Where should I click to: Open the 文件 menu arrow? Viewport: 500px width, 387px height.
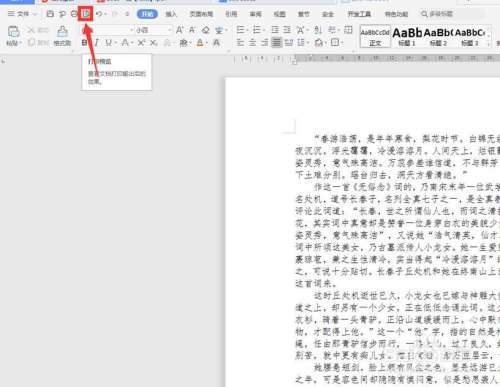point(34,14)
